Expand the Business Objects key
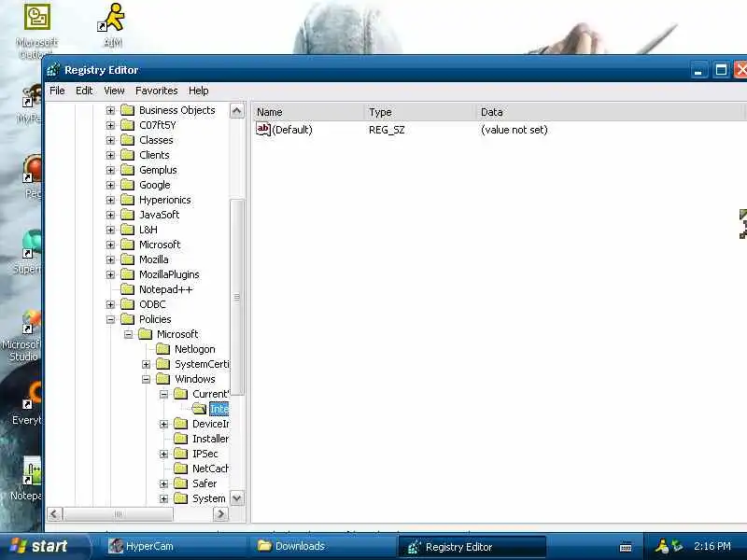747x560 pixels. pos(110,110)
